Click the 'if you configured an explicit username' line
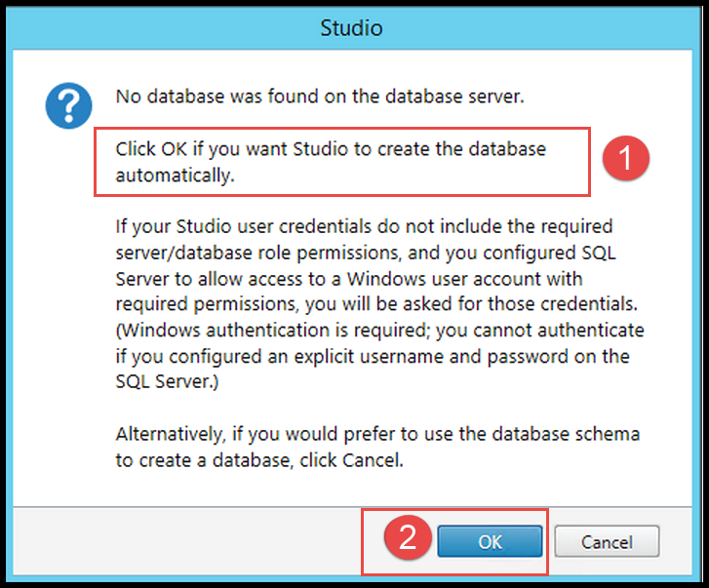Image resolution: width=709 pixels, height=588 pixels. click(x=373, y=356)
